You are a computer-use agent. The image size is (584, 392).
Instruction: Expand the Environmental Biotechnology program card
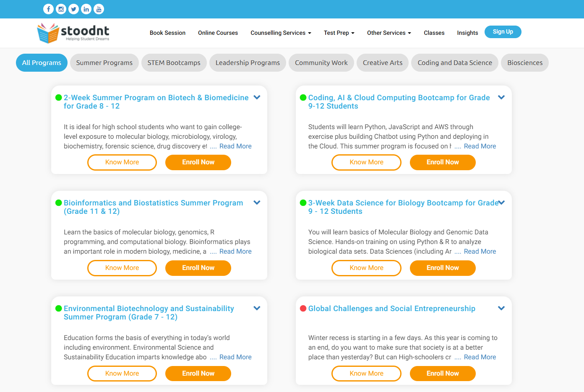257,308
